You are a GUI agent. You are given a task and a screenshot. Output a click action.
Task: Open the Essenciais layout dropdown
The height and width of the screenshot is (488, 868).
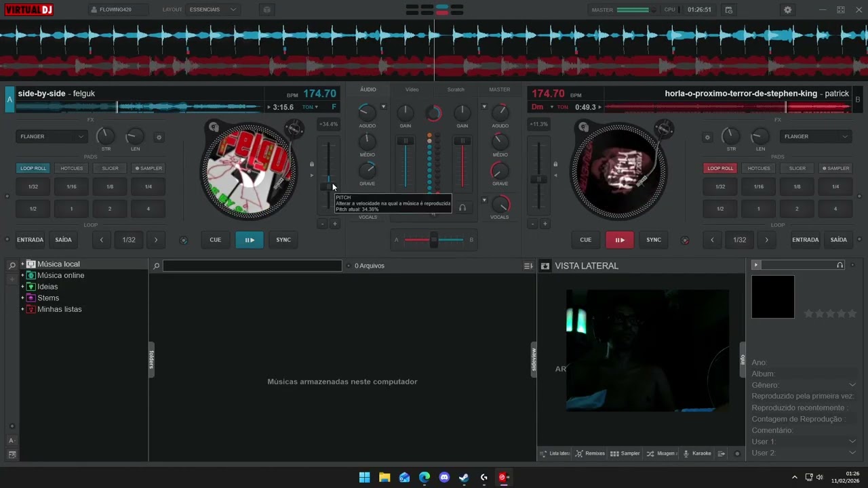[213, 10]
